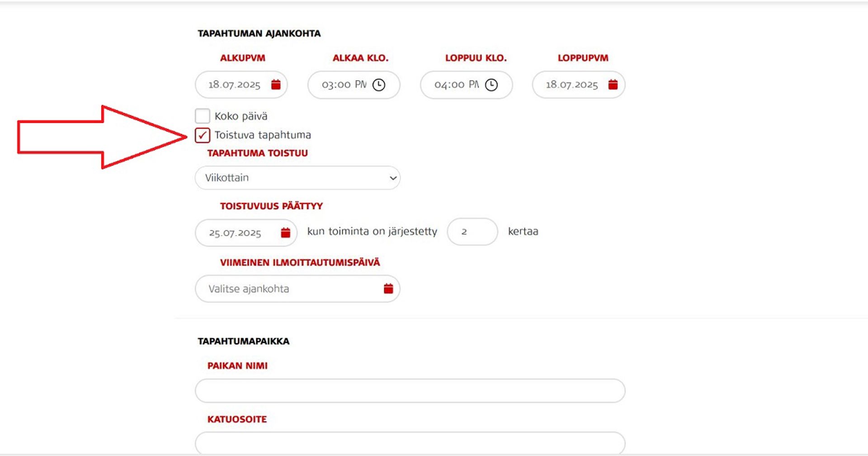Toggle Koko päivä by clicking its label
The image size is (868, 456).
[241, 116]
